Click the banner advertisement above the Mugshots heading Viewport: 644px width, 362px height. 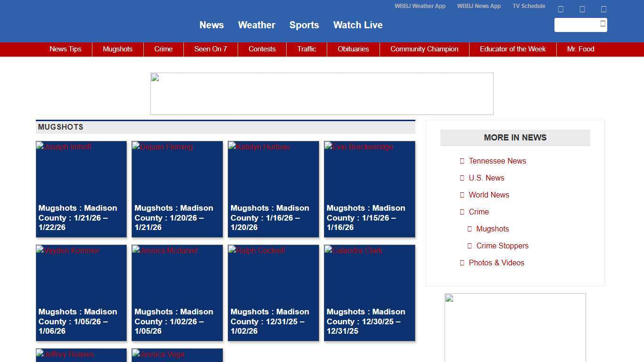point(322,94)
